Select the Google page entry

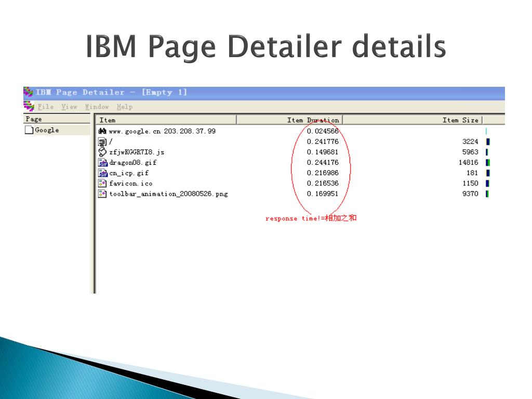tap(47, 130)
